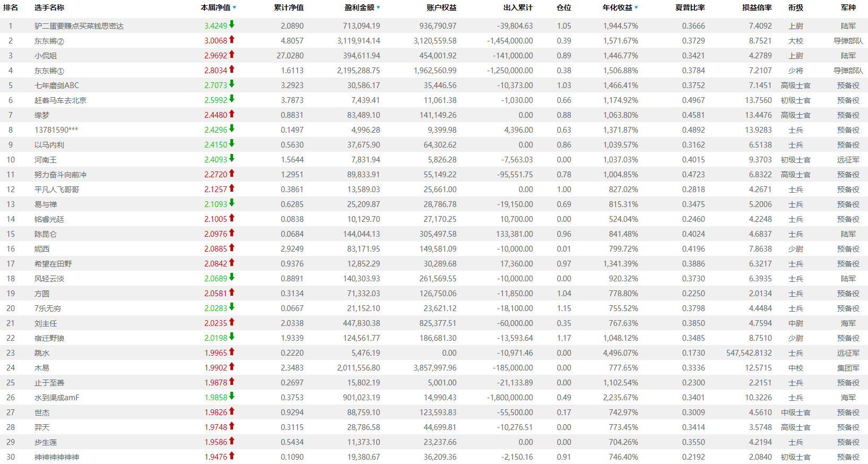Click the 军种 column header
868x464 pixels.
[848, 7]
